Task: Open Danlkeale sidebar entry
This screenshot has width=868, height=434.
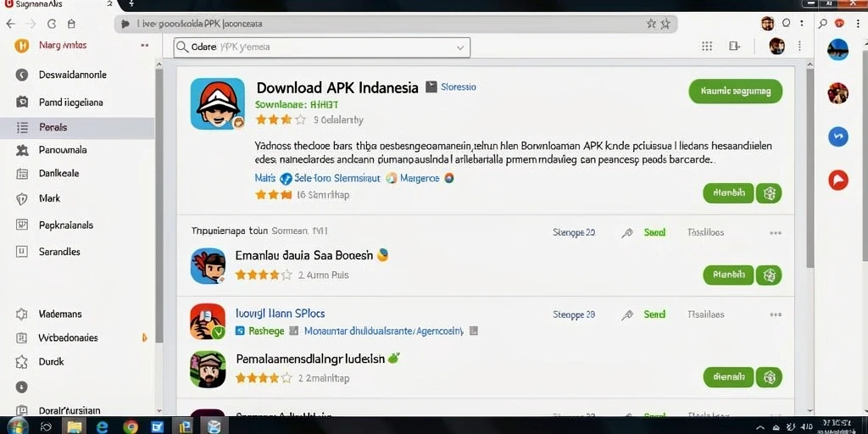Action: 58,173
